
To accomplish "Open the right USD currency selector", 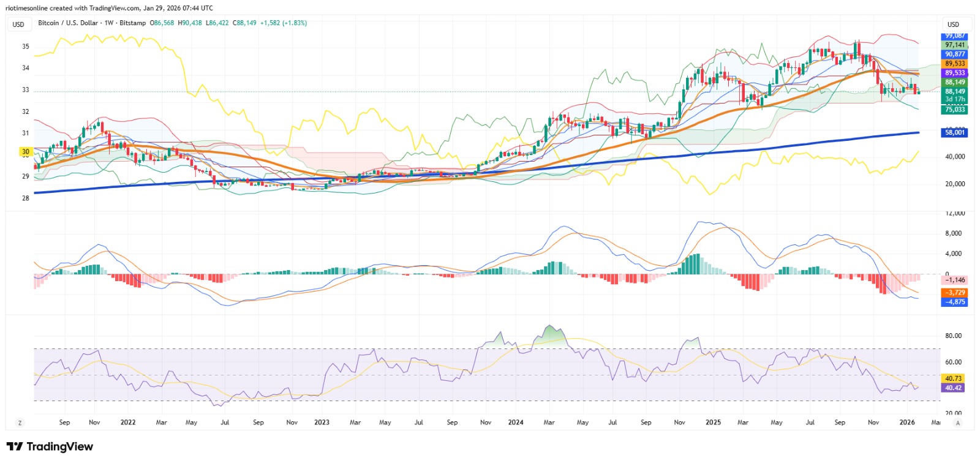I will [953, 24].
